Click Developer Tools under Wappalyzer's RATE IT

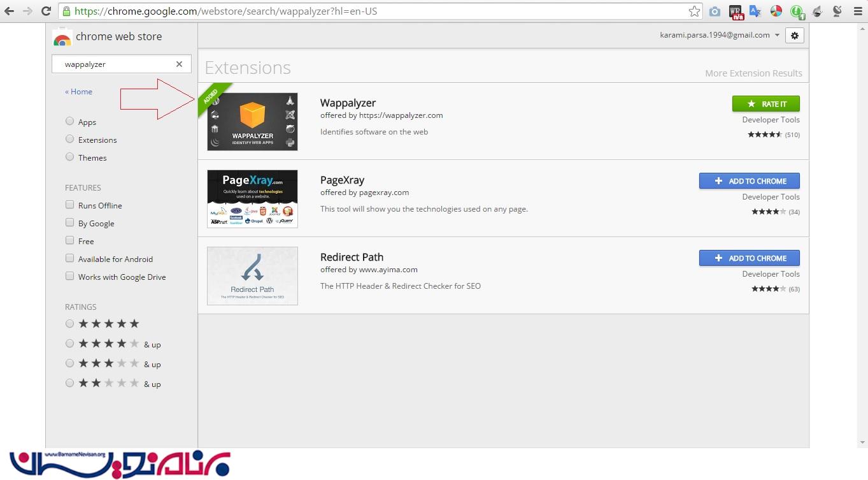771,120
